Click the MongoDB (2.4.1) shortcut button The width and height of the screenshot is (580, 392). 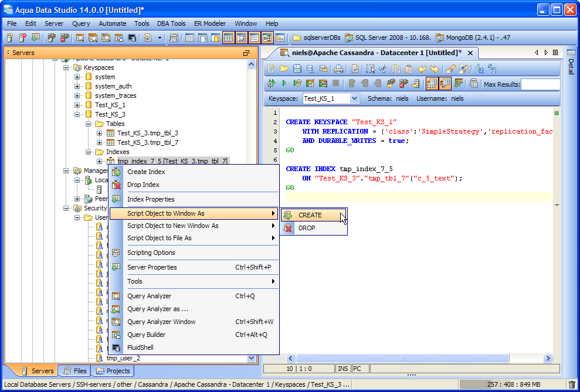pyautogui.click(x=473, y=38)
